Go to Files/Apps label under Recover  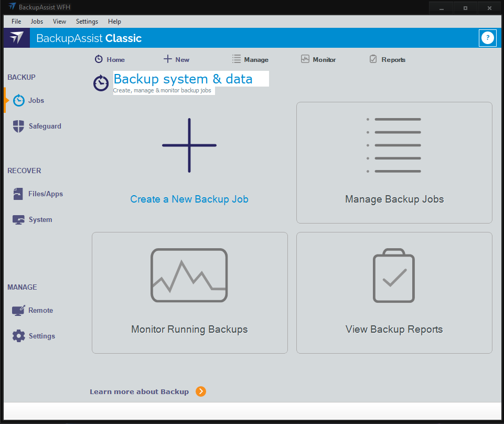coord(46,194)
